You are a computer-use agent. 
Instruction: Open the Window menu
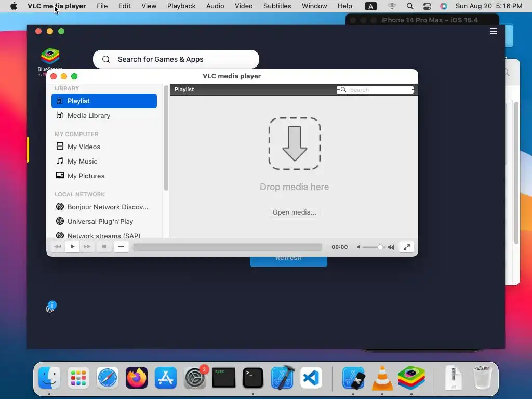(x=314, y=6)
